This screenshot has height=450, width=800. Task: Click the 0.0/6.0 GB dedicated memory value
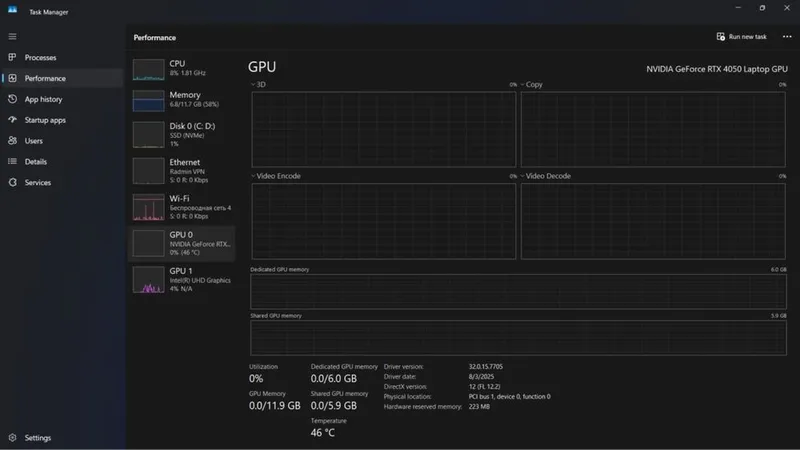[334, 379]
